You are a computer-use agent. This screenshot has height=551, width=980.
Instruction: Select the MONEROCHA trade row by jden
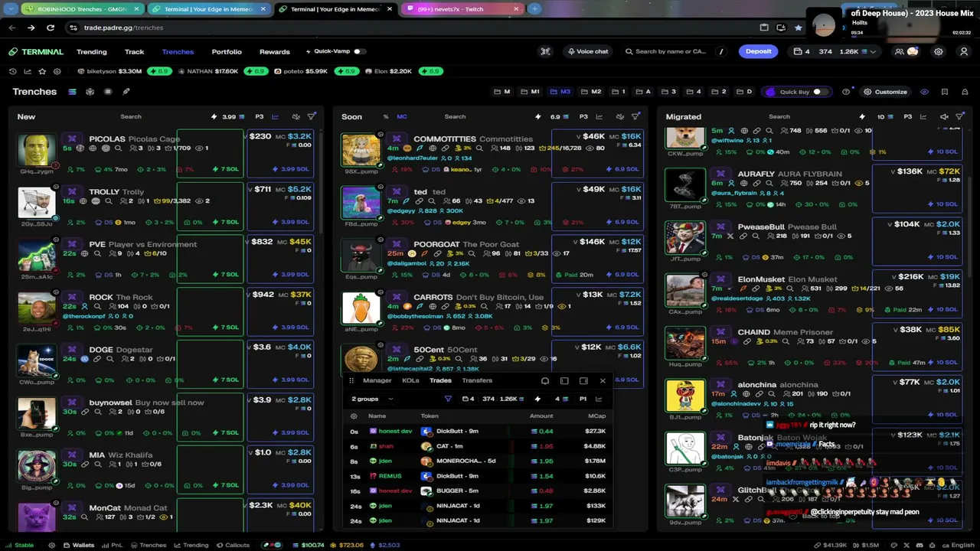479,461
